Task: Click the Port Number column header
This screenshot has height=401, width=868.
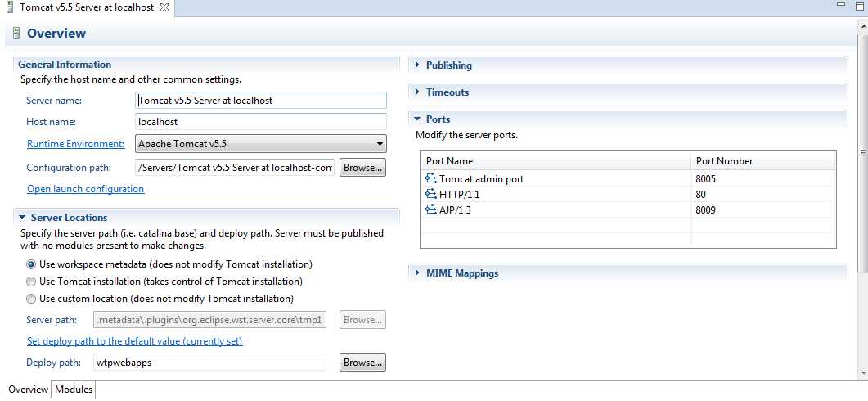Action: (x=763, y=161)
